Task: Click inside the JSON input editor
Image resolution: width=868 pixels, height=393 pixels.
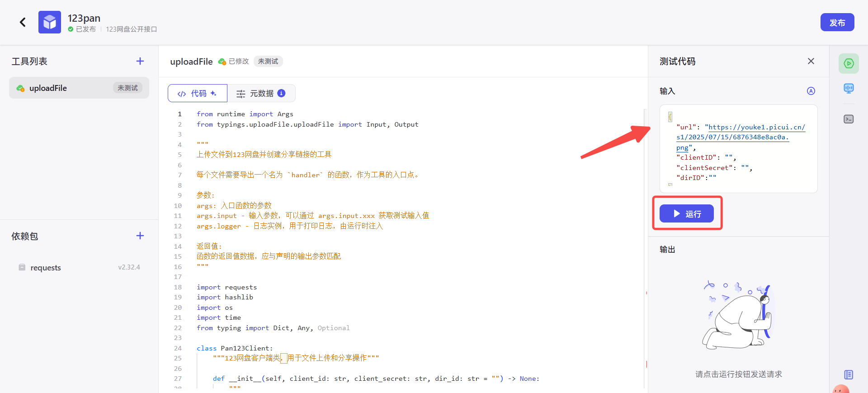Action: [x=739, y=149]
